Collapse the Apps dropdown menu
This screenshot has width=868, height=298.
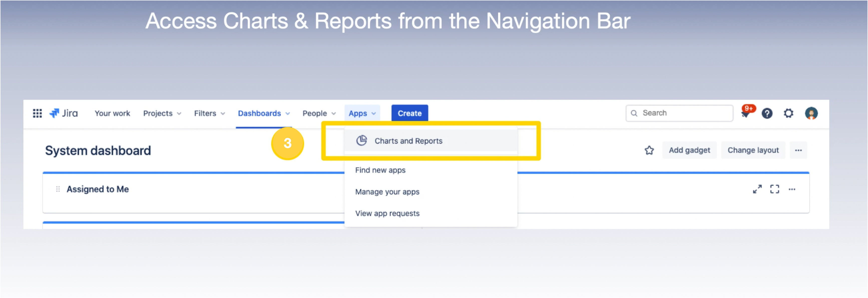point(362,114)
